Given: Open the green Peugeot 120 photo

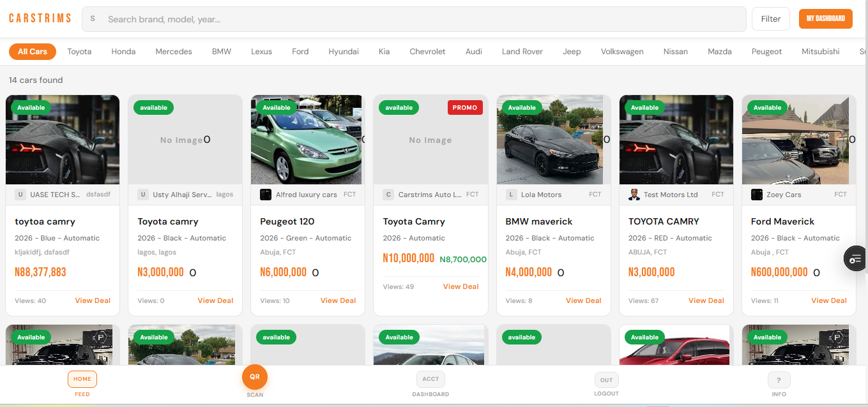Looking at the screenshot, I should coord(307,140).
